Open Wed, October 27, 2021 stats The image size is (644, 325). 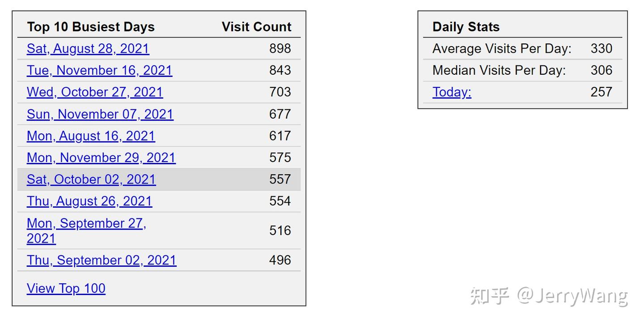95,92
